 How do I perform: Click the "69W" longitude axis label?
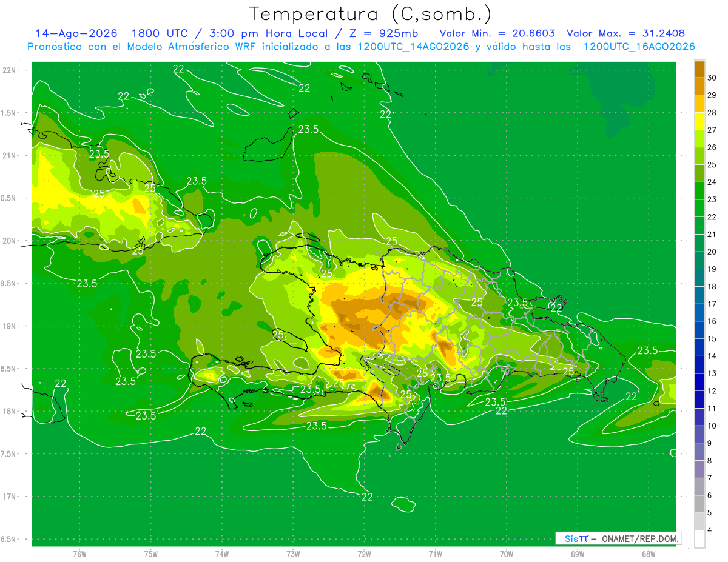(578, 554)
